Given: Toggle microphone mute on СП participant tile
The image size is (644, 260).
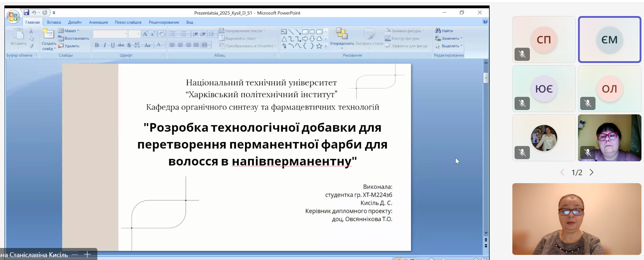Looking at the screenshot, I should (522, 54).
